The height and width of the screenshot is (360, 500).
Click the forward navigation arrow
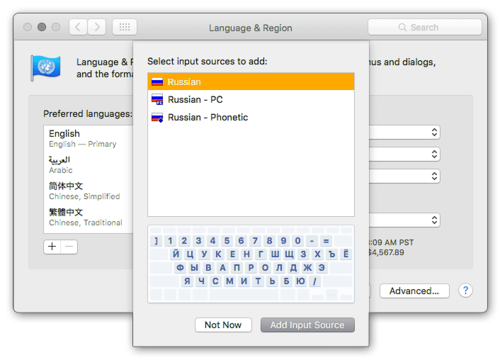point(97,27)
